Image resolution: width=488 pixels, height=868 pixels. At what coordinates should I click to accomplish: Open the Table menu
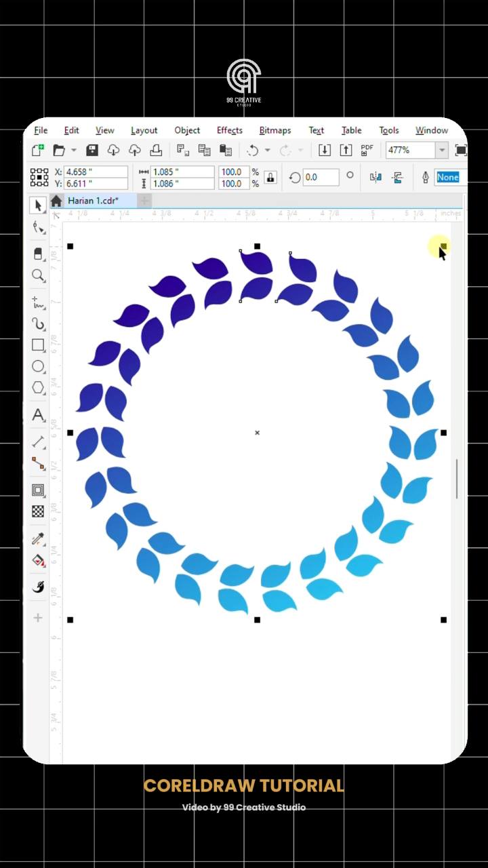[x=352, y=130]
